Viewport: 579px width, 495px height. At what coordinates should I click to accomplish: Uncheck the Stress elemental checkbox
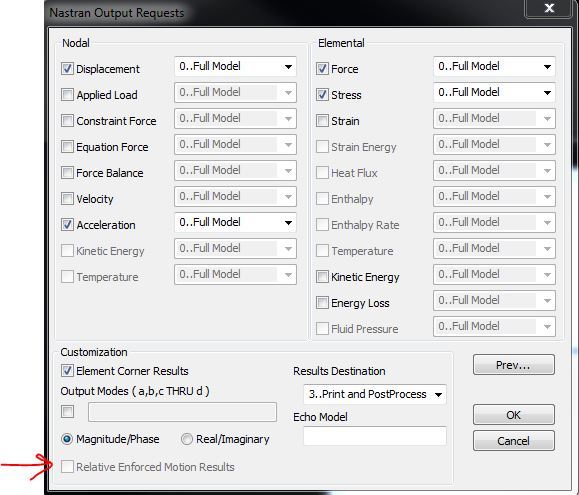tap(322, 95)
